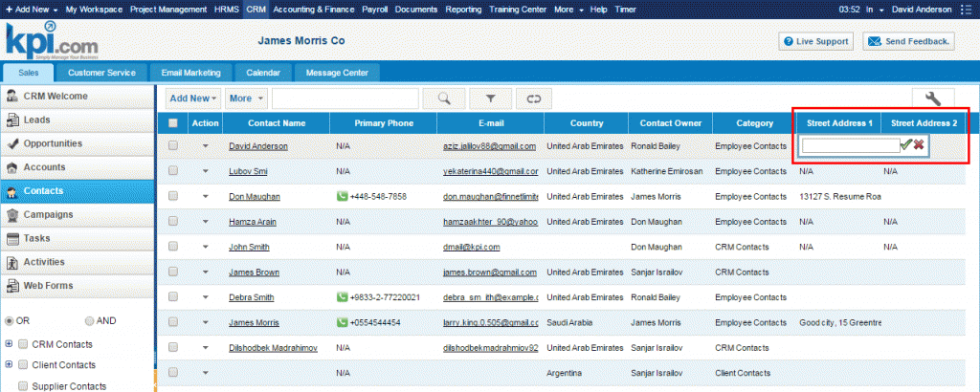Screen dimensions: 980x392
Task: Click David Anderson user name
Action: [x=922, y=10]
